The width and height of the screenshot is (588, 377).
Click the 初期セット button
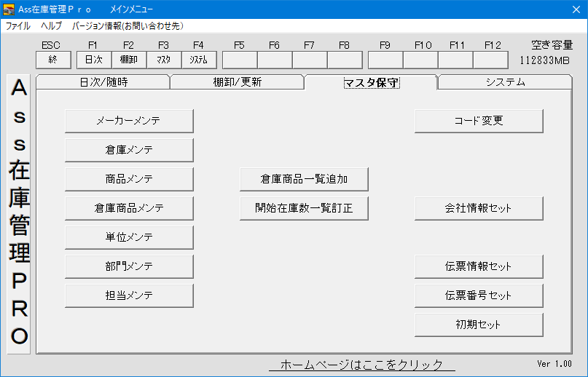pyautogui.click(x=479, y=325)
